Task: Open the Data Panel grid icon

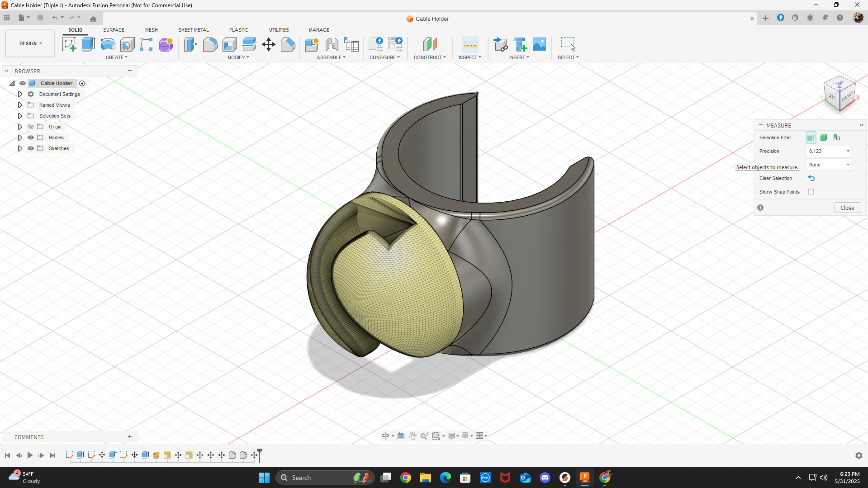Action: (x=7, y=18)
